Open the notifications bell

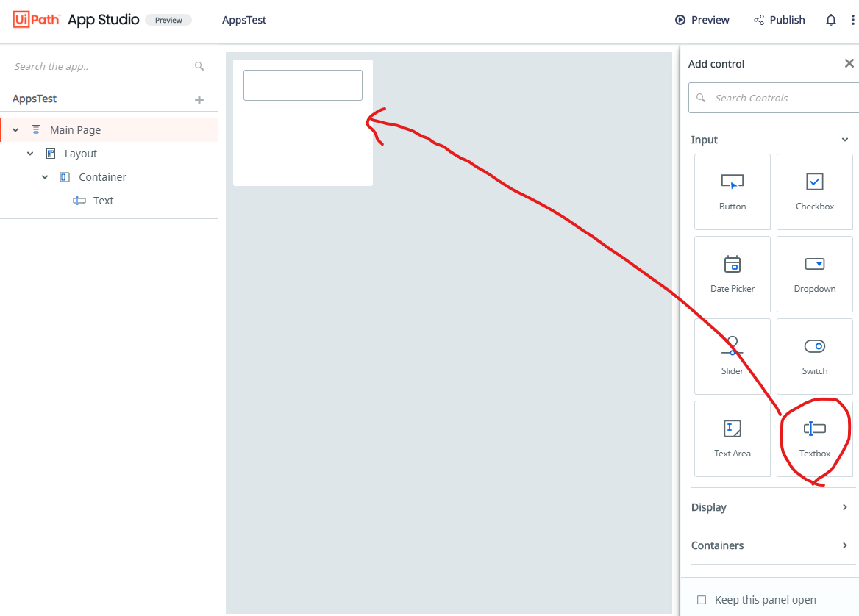point(830,21)
